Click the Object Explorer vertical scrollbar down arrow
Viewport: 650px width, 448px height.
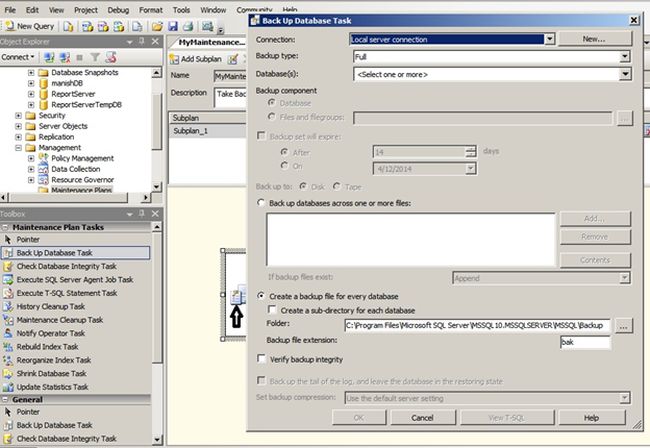157,187
